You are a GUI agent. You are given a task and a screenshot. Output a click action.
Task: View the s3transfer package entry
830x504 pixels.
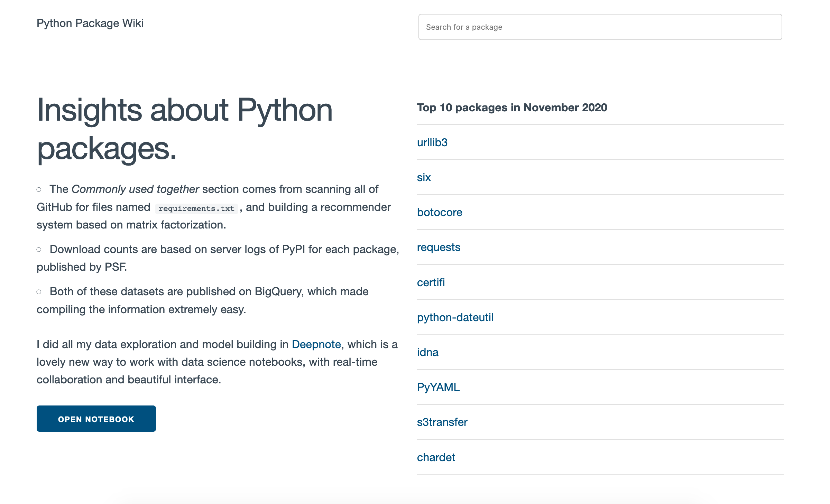point(442,422)
